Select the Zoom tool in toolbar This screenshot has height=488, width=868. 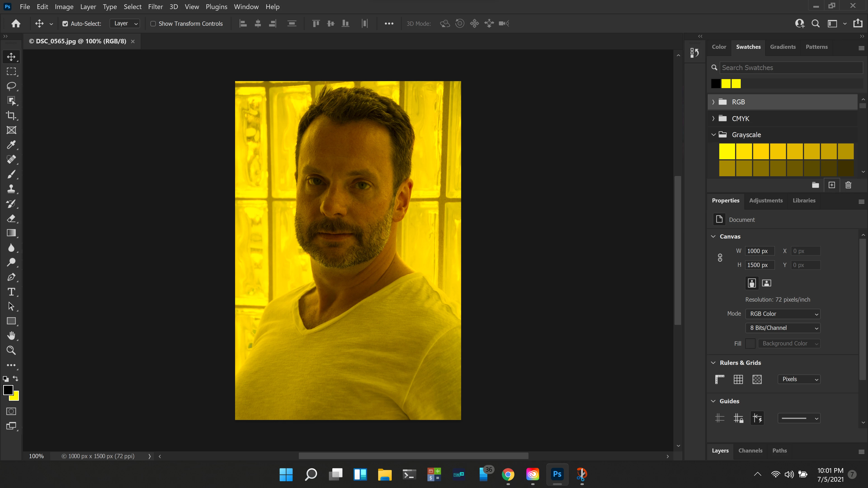click(x=11, y=350)
